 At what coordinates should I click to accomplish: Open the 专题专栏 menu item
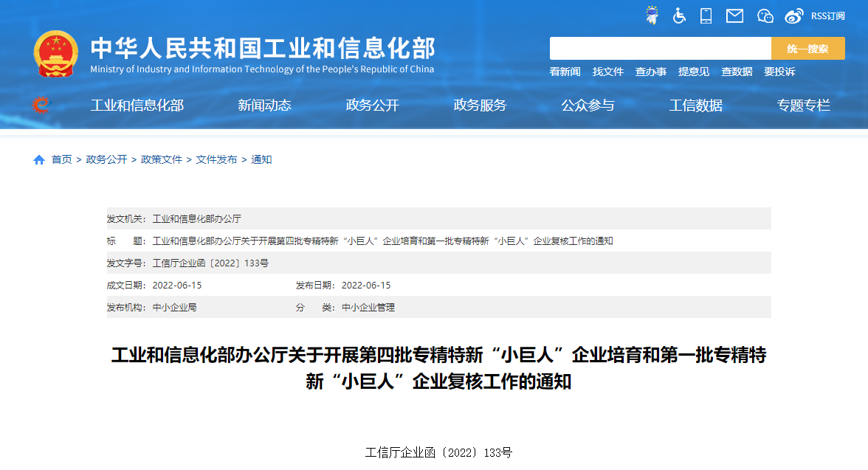803,106
